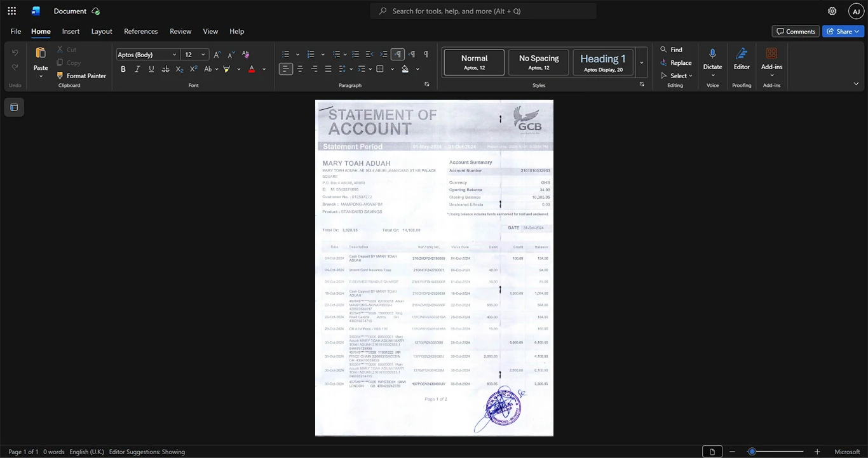Switch to the View tab

click(x=210, y=31)
